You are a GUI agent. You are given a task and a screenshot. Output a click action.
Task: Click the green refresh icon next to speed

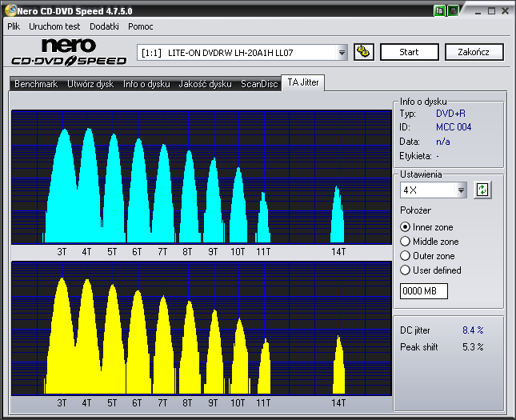[x=482, y=190]
